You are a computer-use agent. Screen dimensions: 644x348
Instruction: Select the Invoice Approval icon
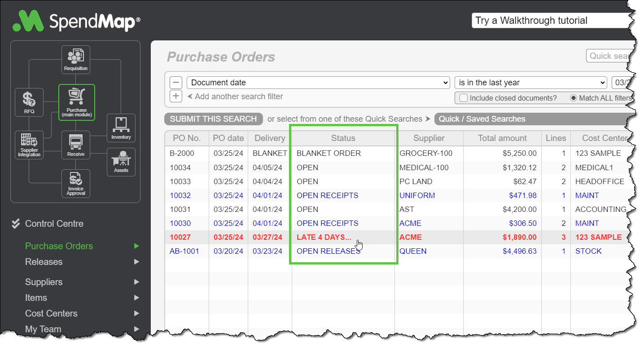coord(75,183)
